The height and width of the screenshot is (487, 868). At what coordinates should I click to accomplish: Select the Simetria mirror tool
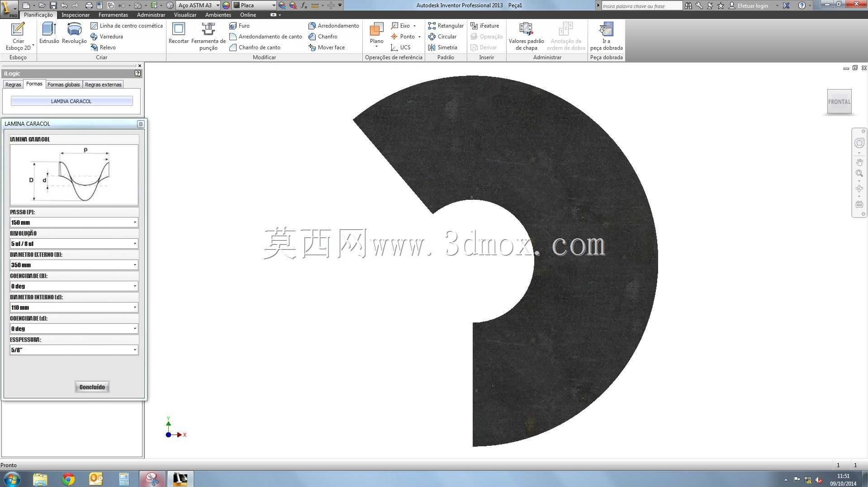[x=443, y=47]
